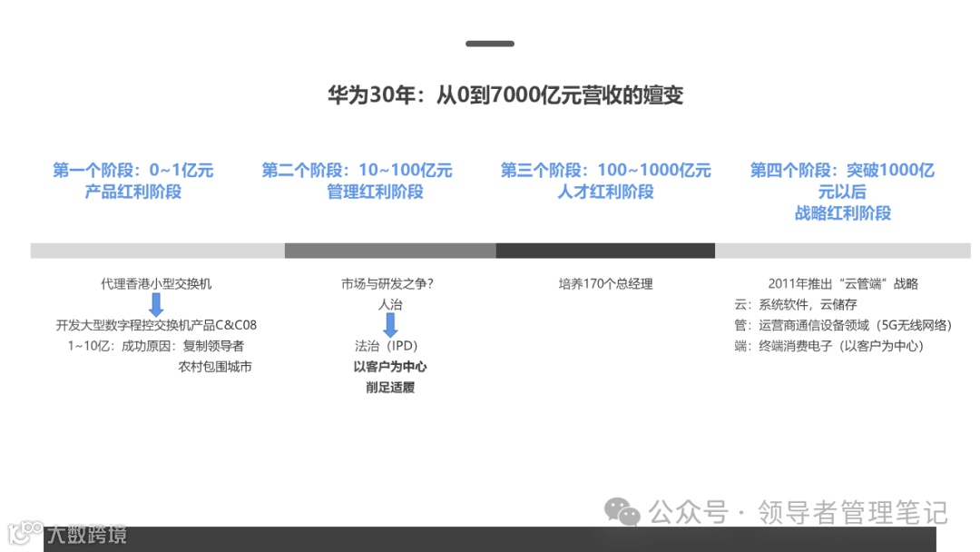Click the text 培养170个总经理

click(x=605, y=284)
